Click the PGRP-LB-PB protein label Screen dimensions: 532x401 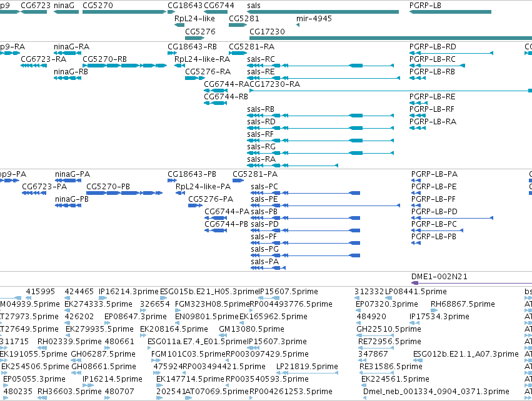[434, 237]
